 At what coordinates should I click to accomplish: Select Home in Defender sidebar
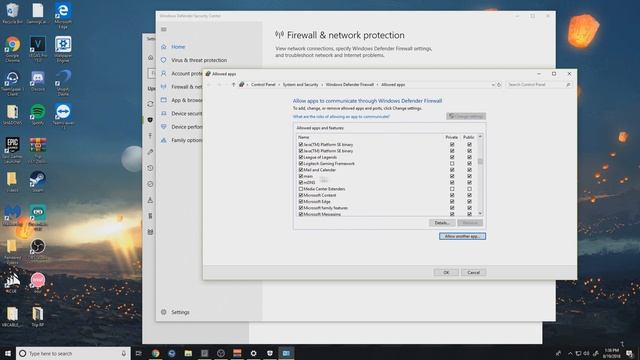coord(178,47)
